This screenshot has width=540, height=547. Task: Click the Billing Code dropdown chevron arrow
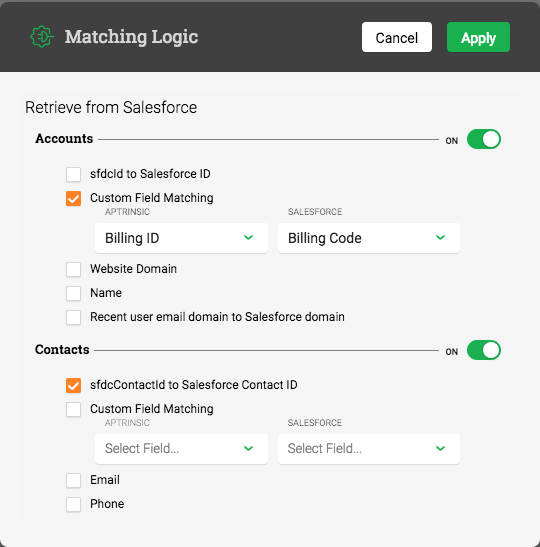pos(441,238)
